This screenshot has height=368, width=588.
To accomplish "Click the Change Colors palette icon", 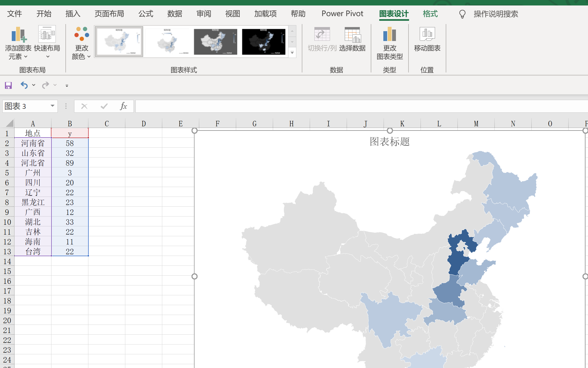I will pyautogui.click(x=82, y=34).
